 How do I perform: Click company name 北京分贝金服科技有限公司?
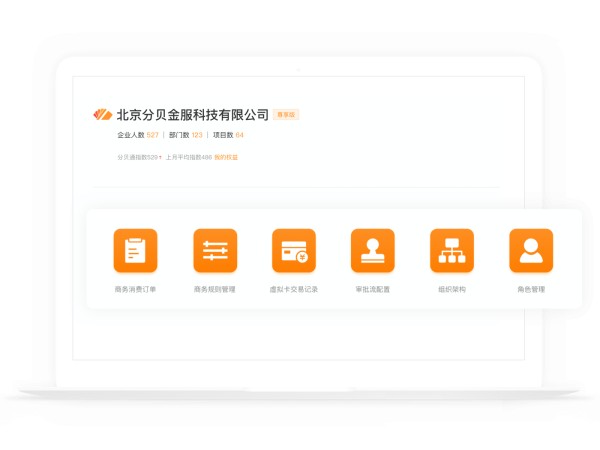[192, 114]
